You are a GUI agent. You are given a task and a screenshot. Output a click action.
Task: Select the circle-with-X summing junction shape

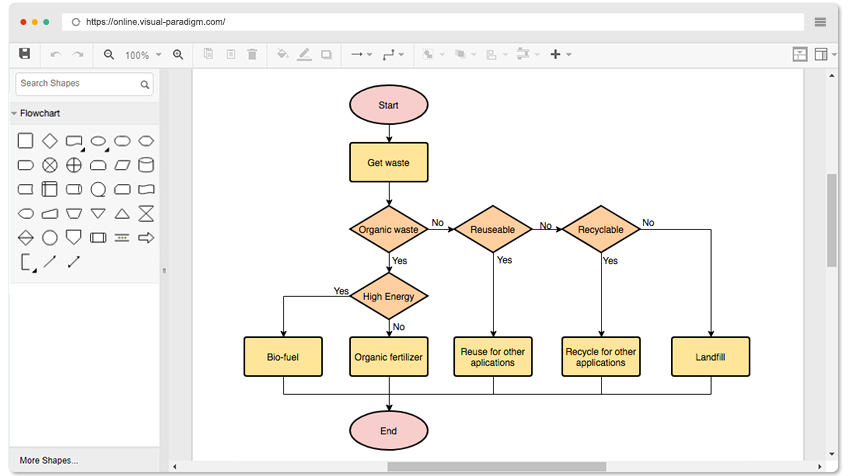click(x=50, y=165)
